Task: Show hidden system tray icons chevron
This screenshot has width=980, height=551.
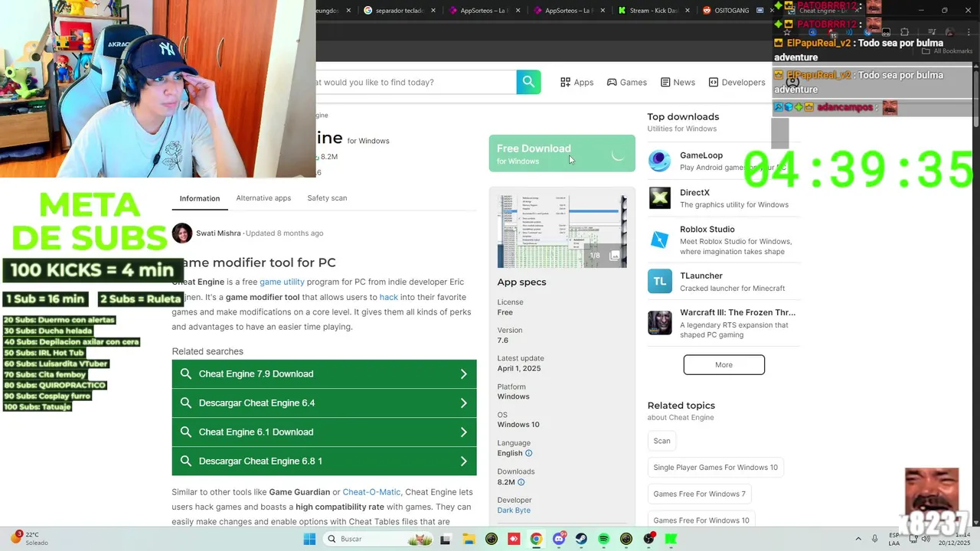Action: pyautogui.click(x=857, y=539)
